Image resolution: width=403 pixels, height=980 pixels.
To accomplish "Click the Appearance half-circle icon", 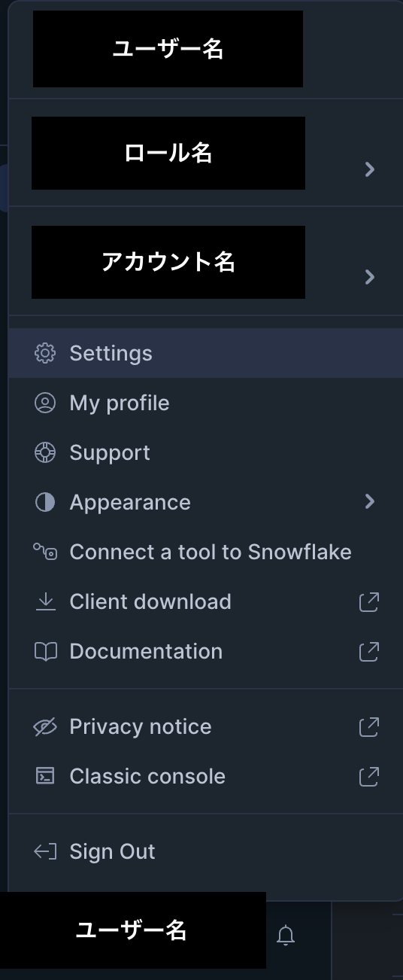I will pyautogui.click(x=45, y=502).
